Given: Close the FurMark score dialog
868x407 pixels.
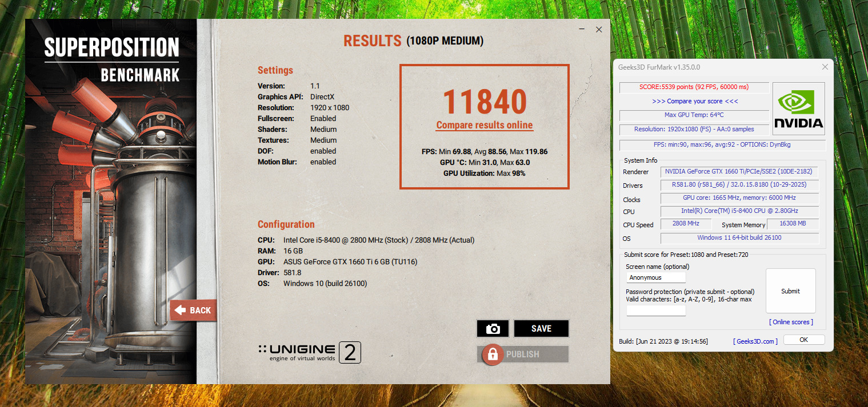Looking at the screenshot, I should click(825, 67).
